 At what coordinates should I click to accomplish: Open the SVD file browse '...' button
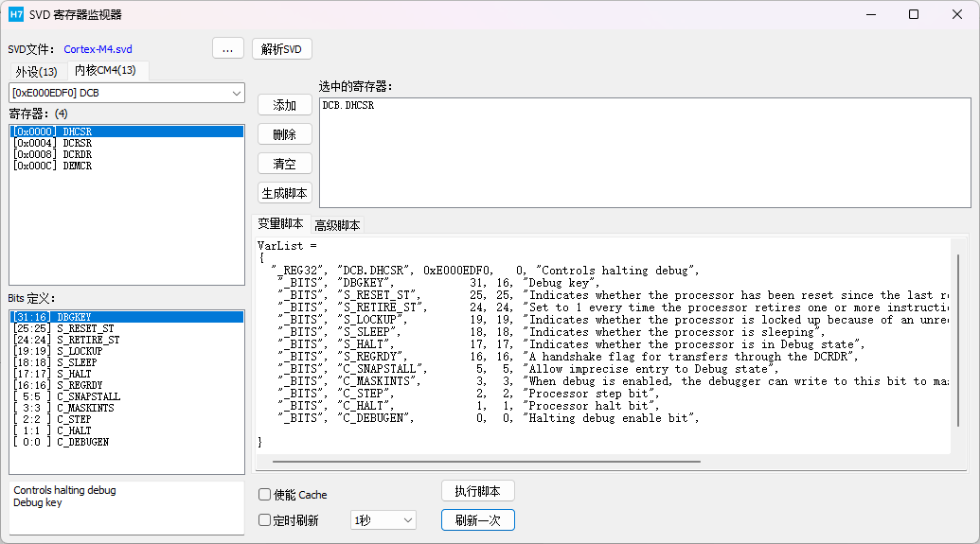(x=228, y=48)
